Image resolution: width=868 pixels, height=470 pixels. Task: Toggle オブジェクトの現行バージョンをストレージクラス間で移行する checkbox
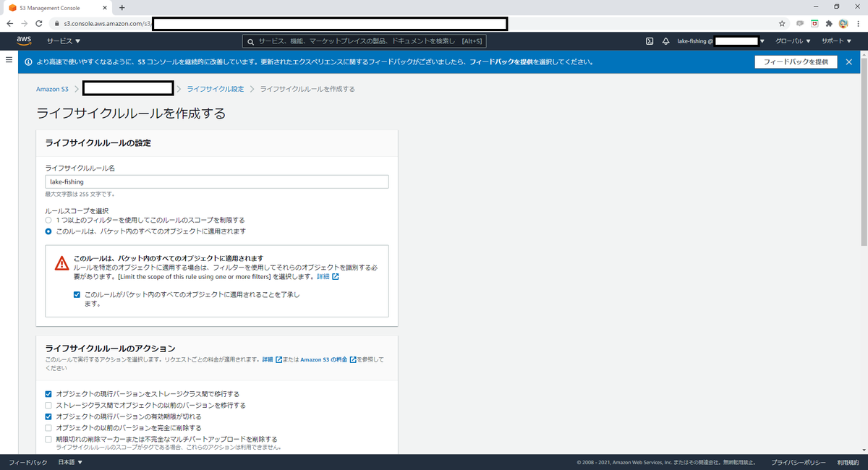click(x=48, y=394)
